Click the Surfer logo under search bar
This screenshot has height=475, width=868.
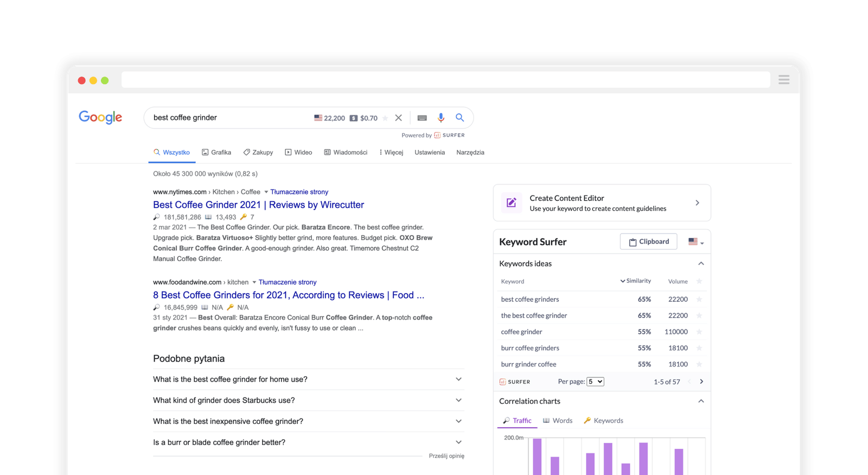click(449, 135)
